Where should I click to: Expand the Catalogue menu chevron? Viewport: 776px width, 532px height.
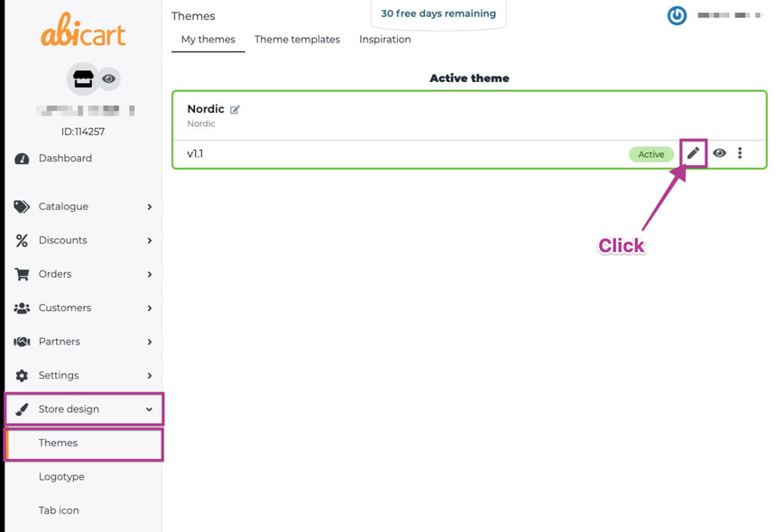(149, 206)
